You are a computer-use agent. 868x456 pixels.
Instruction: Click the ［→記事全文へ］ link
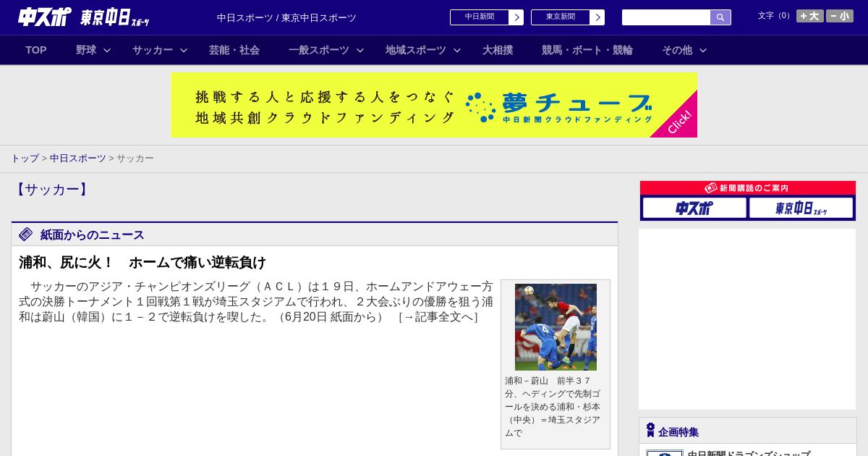click(x=438, y=316)
